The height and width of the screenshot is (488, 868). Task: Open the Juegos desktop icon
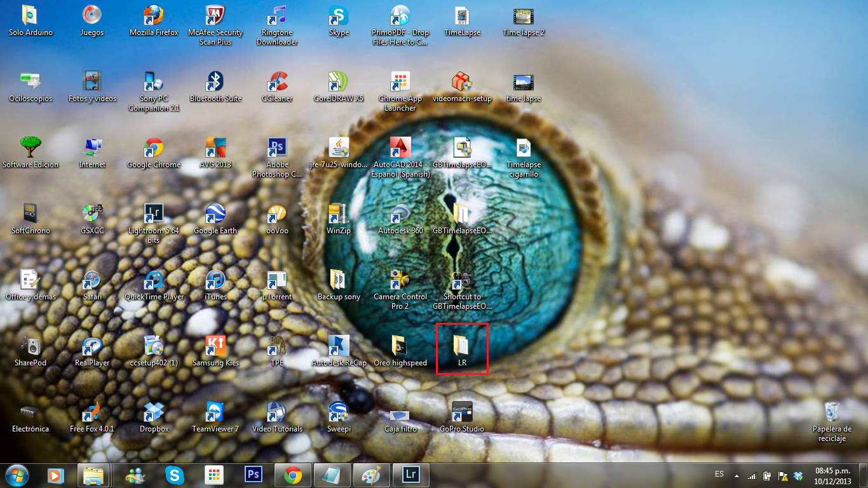pyautogui.click(x=92, y=21)
